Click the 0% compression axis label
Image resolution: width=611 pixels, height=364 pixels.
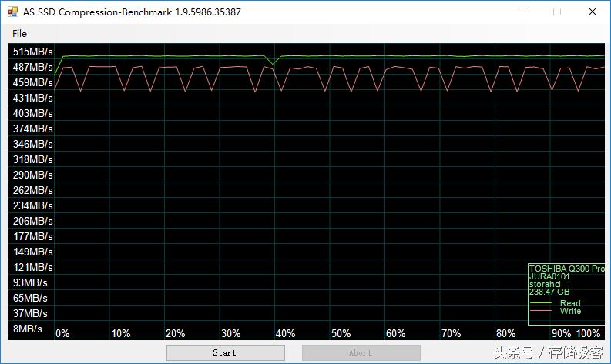click(x=62, y=334)
